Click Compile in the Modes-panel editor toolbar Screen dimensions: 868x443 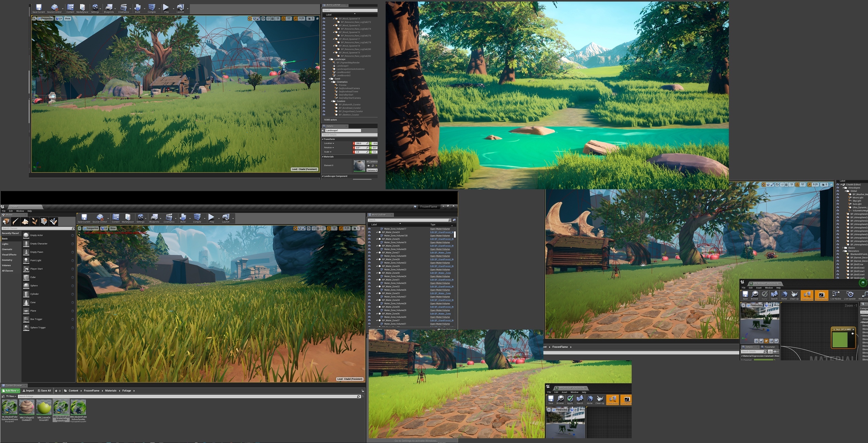coord(197,218)
